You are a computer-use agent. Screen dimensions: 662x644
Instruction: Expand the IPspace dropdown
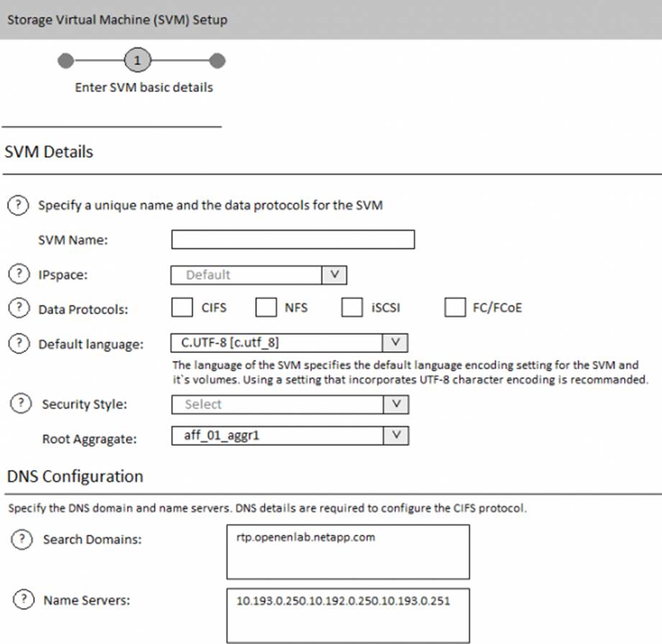point(334,275)
